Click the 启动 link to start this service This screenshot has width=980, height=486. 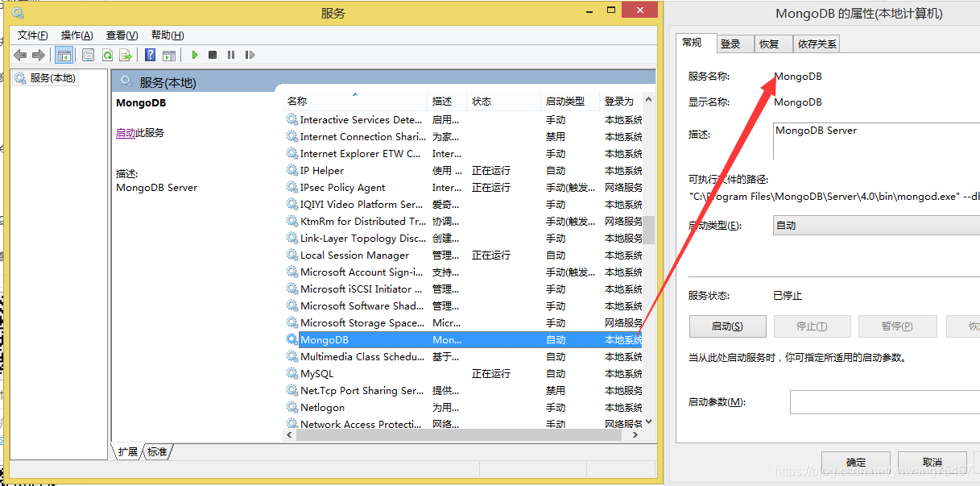126,133
